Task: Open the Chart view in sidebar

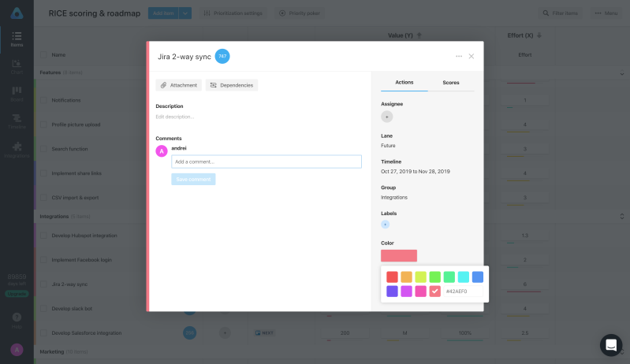Action: coord(17,67)
